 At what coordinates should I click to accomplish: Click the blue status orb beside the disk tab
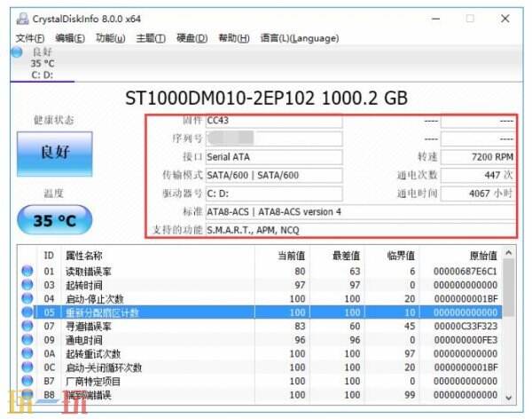(17, 52)
